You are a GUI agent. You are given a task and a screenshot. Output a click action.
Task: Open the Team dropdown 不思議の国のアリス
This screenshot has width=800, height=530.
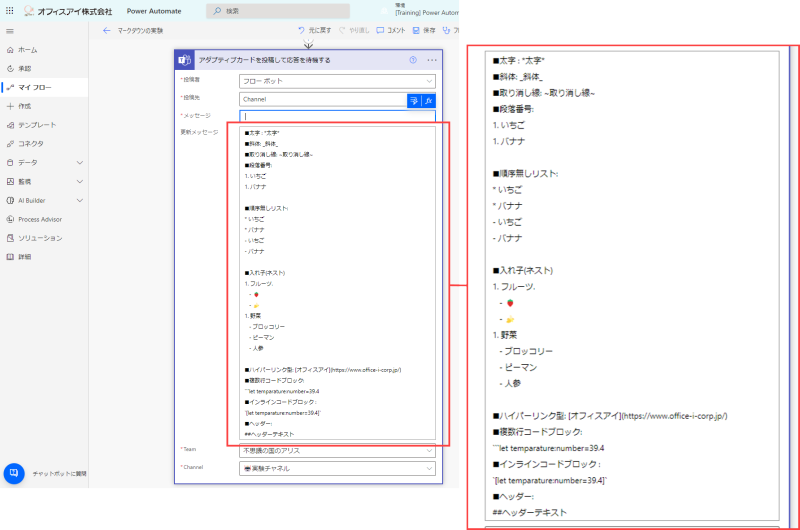click(337, 451)
